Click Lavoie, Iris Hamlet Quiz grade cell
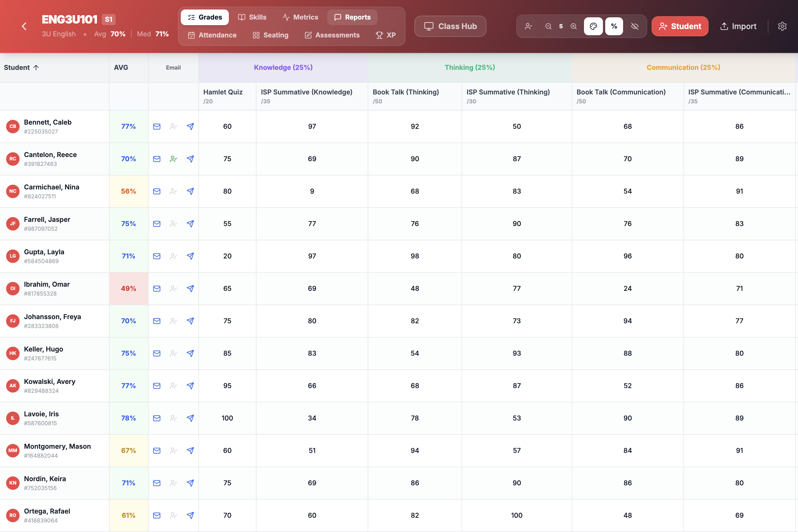This screenshot has width=798, height=532. click(227, 418)
